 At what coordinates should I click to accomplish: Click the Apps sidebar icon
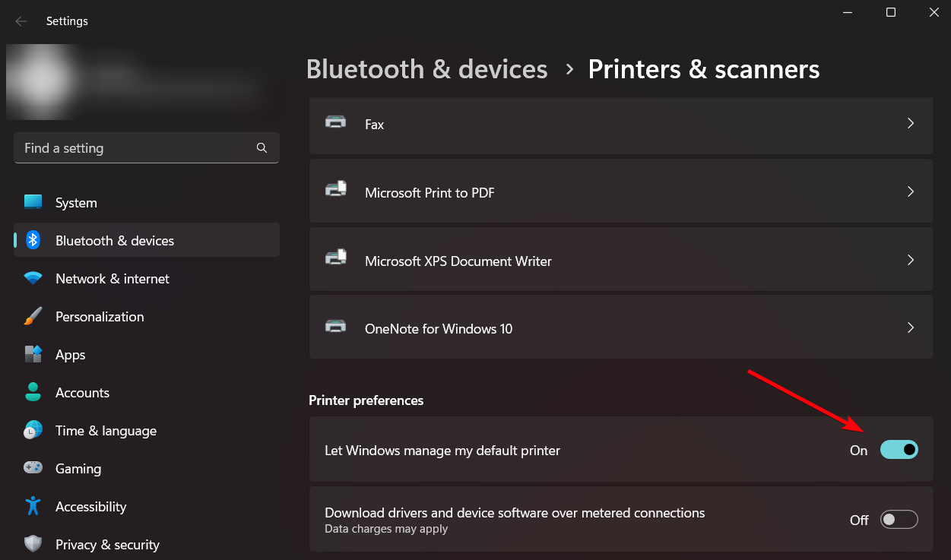(33, 354)
